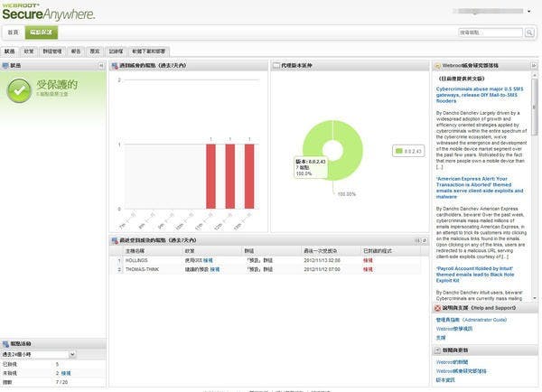The width and height of the screenshot is (542, 392).
Task: Click the recently infected endpoints table icon
Action: (x=115, y=240)
